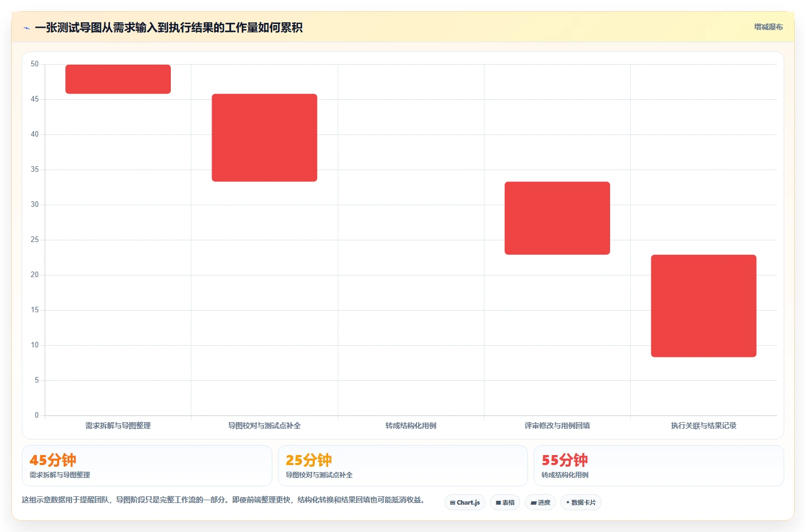Screen dimensions: 806x532
Task: Click 需求拆解与导图整理 caption in the 45分钟 card
Action: (x=60, y=475)
